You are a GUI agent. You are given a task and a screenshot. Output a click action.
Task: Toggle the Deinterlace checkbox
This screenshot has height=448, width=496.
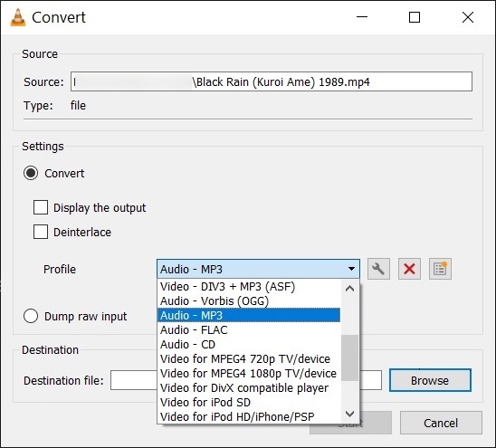tap(41, 232)
